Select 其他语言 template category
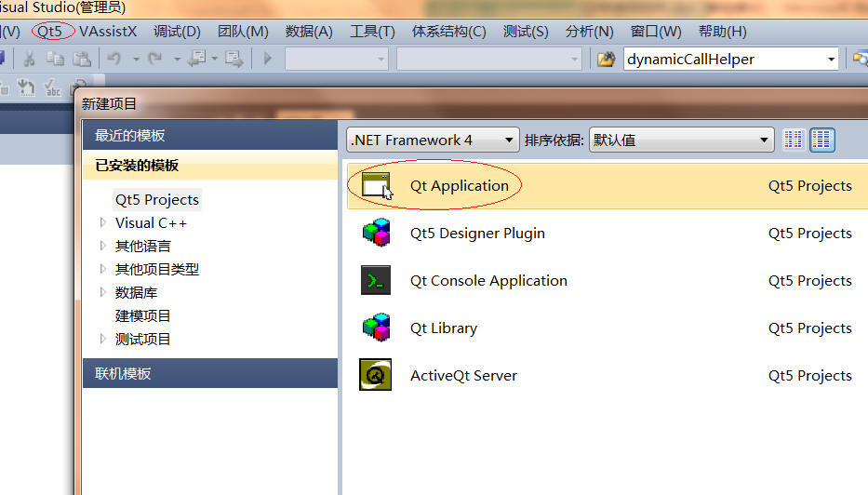Viewport: 868px width, 495px height. 143,246
